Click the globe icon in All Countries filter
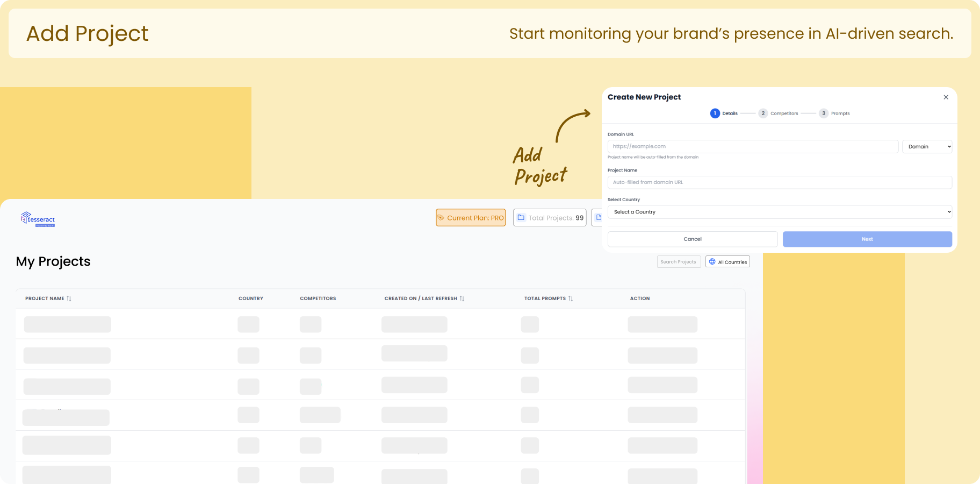 712,261
